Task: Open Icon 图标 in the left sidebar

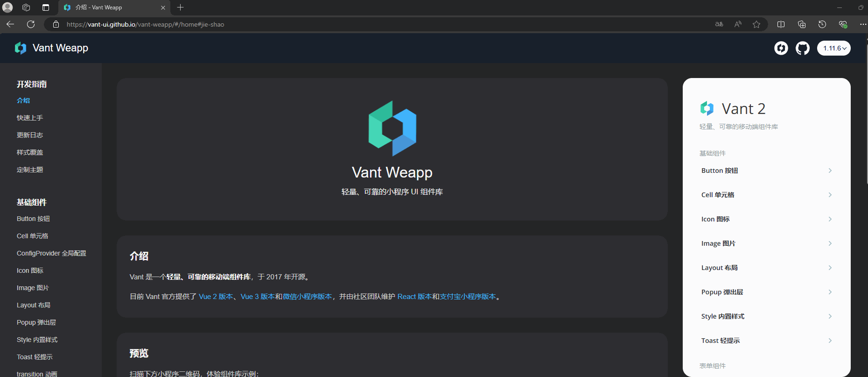Action: coord(30,270)
